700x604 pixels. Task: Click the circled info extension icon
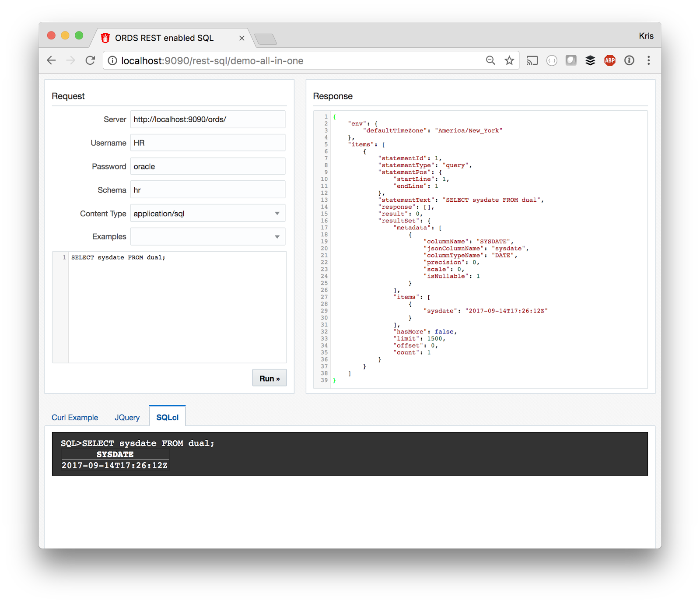(629, 60)
